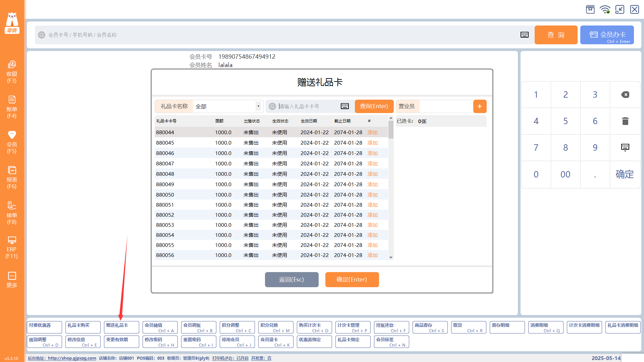Click the backspace key on numeric keypad
The width and height of the screenshot is (644, 362).
[625, 95]
